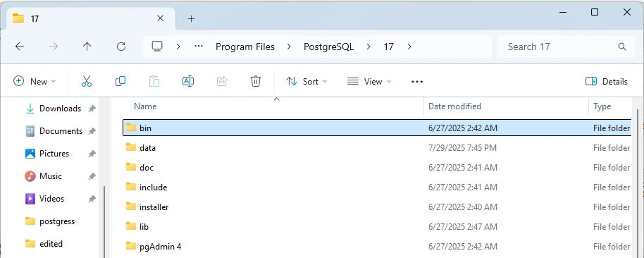Go up one folder level arrow
Screen dimensions: 644x258
click(87, 47)
